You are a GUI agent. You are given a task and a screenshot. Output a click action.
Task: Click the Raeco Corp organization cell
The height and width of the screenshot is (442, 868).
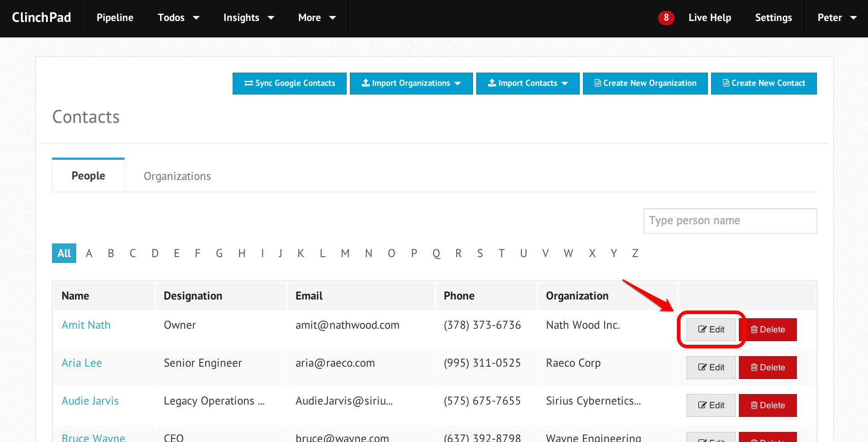tap(573, 363)
